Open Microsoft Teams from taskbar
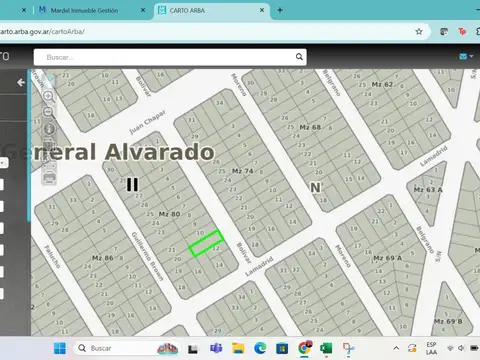 (x=216, y=348)
